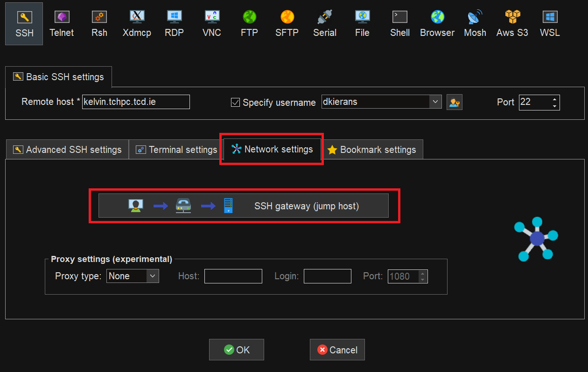This screenshot has height=372, width=588.
Task: Open the credentials picker beside the username field
Action: [454, 102]
